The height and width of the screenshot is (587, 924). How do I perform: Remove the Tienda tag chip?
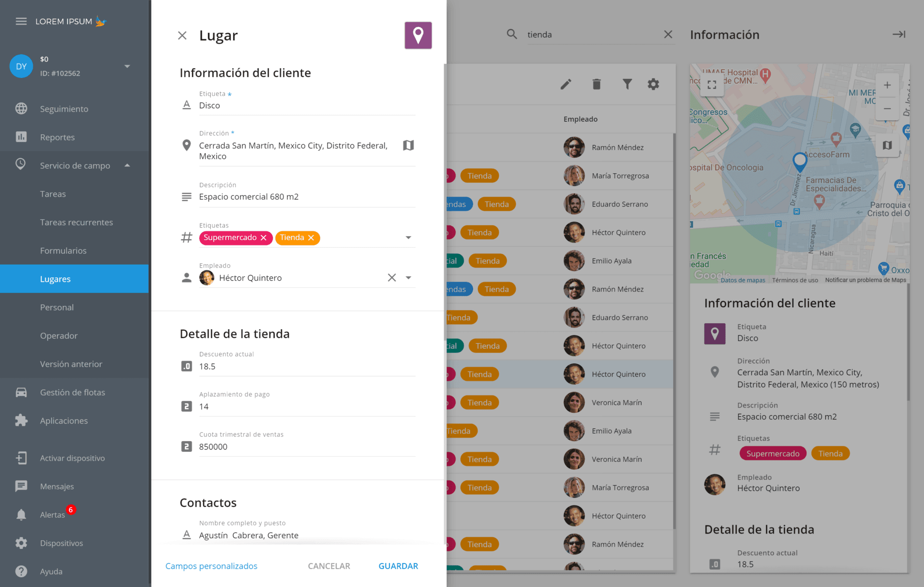point(311,238)
